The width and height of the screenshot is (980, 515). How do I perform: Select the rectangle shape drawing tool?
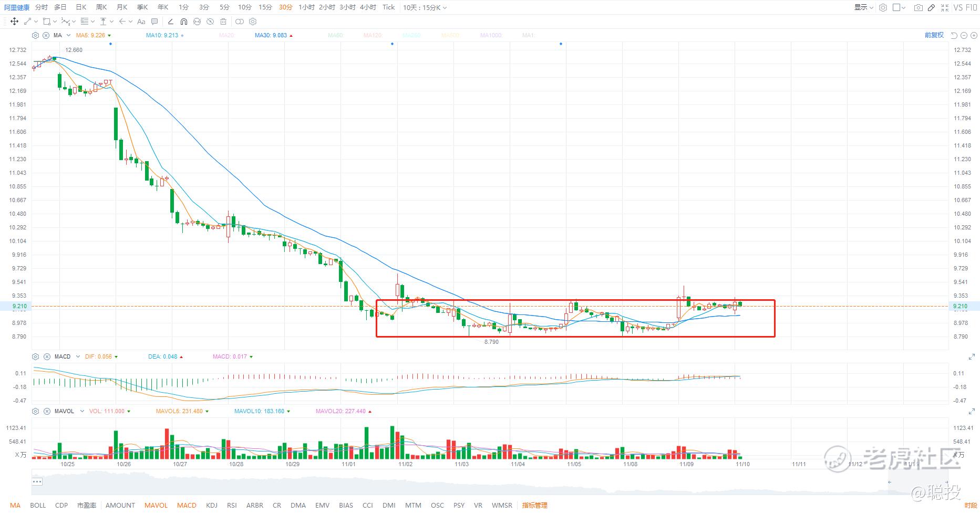(47, 22)
